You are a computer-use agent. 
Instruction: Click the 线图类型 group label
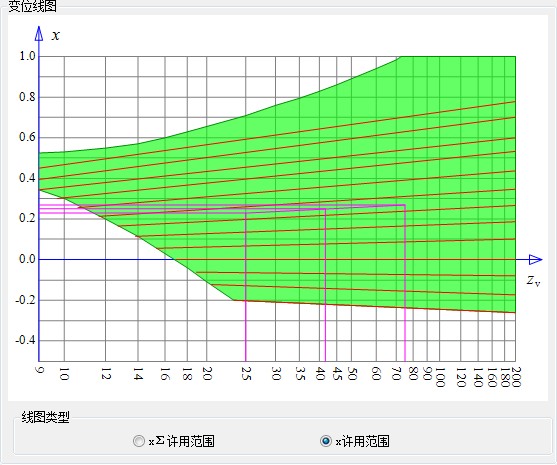coord(45,417)
